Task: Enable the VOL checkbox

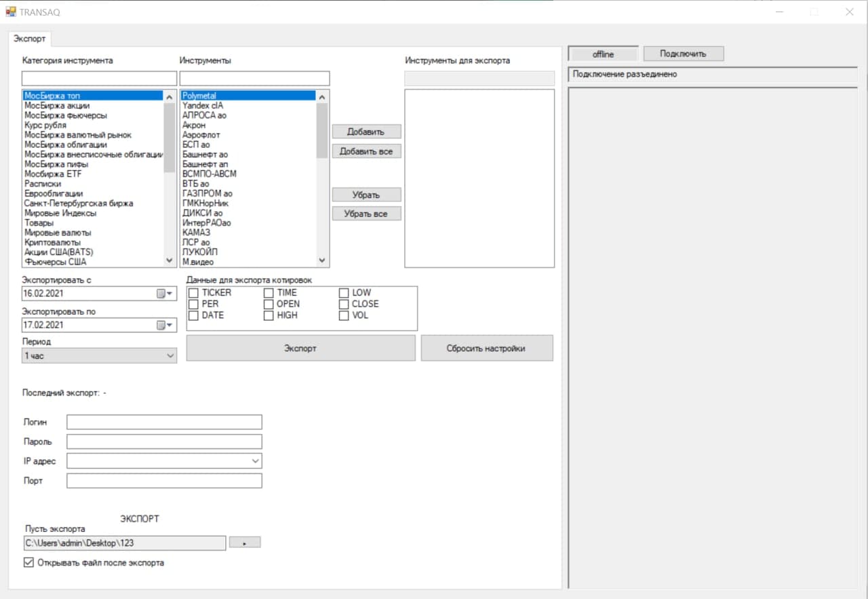Action: 344,315
